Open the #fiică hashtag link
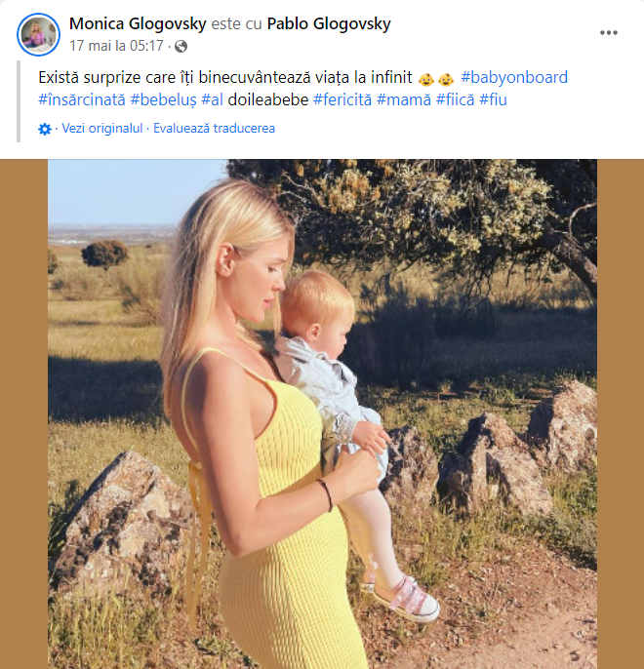 click(455, 99)
